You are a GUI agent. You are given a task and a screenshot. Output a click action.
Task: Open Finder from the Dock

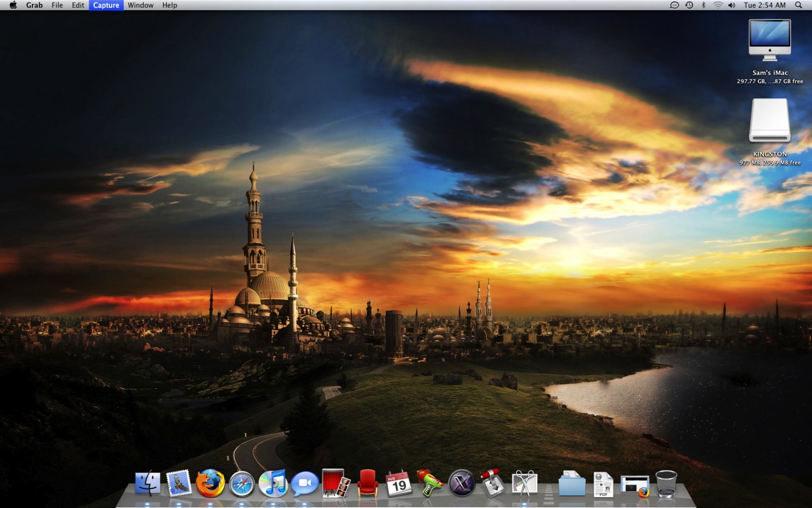(148, 483)
